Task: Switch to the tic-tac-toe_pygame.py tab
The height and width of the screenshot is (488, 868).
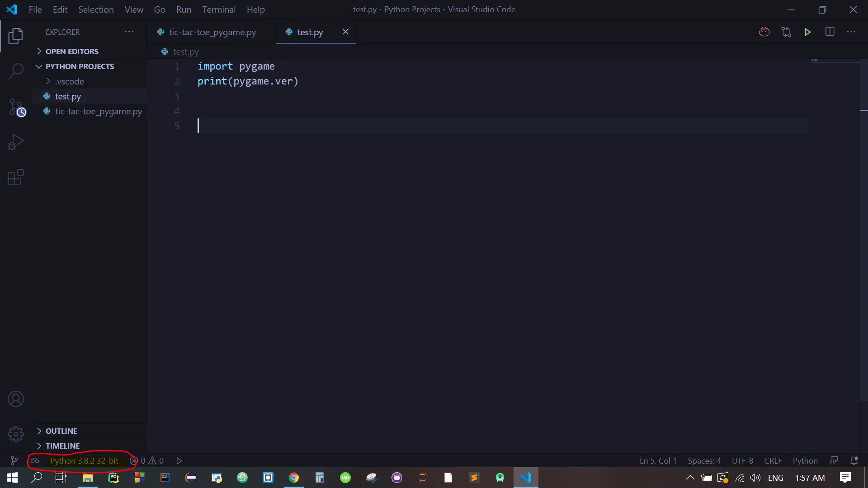Action: (212, 32)
